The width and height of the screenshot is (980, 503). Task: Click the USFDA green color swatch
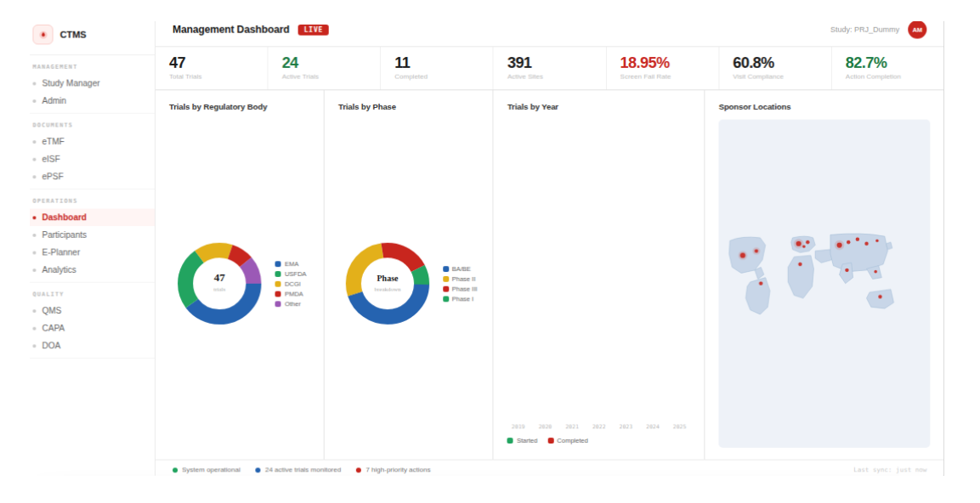tap(278, 274)
